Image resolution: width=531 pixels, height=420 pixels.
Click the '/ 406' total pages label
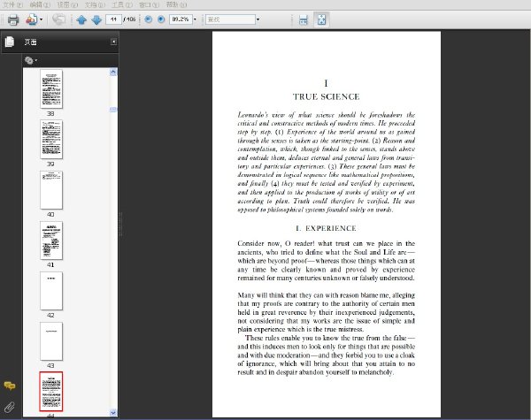point(130,19)
